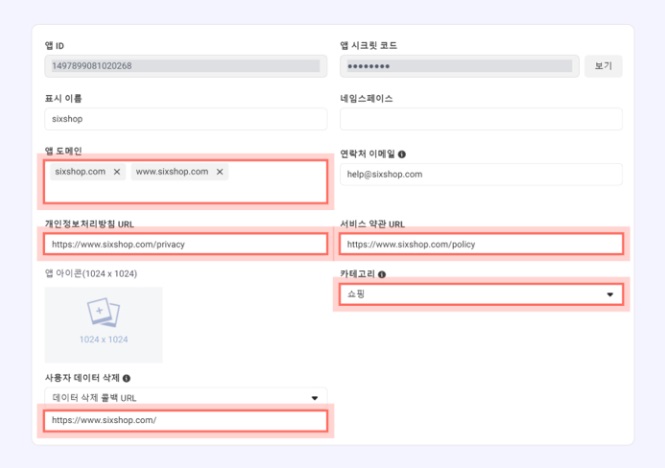The image size is (665, 468).
Task: Click the 서비스 약관 URL input field
Action: [481, 244]
